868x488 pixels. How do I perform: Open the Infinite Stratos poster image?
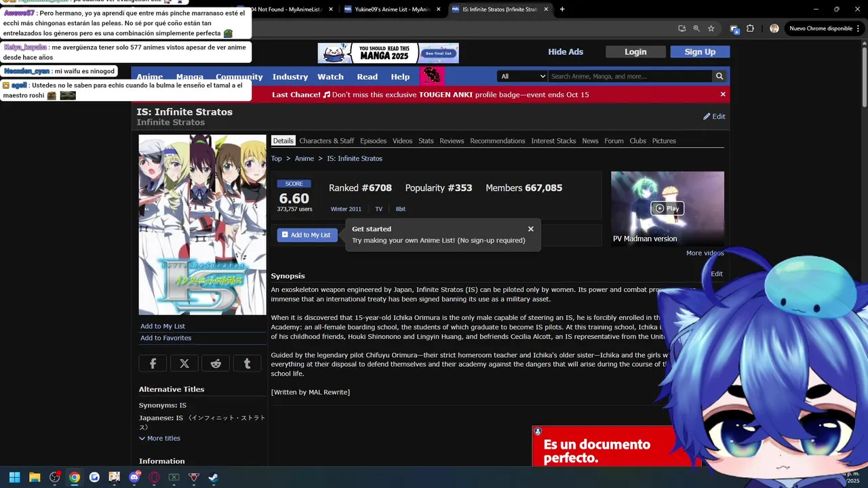203,224
